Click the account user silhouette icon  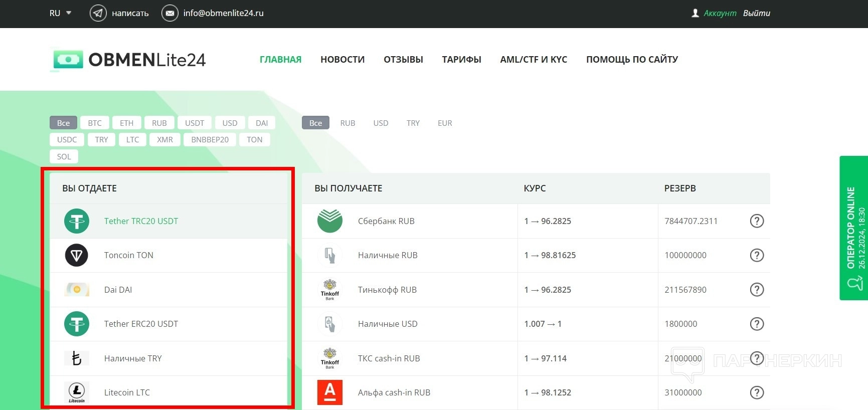(x=695, y=13)
